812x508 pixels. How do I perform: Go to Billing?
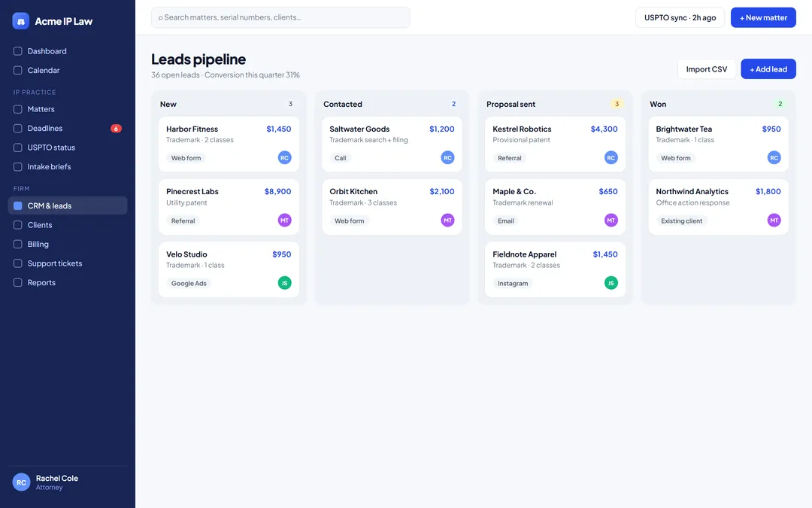(x=68, y=244)
